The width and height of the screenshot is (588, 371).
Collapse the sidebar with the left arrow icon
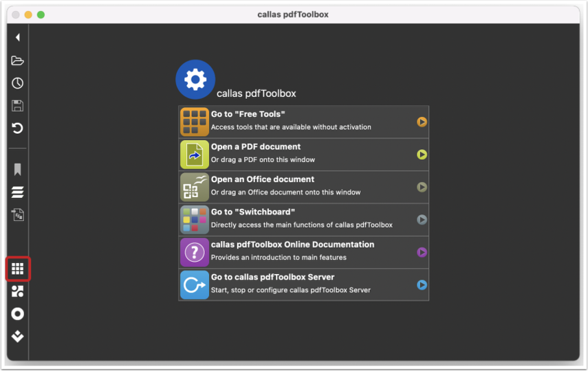point(18,37)
